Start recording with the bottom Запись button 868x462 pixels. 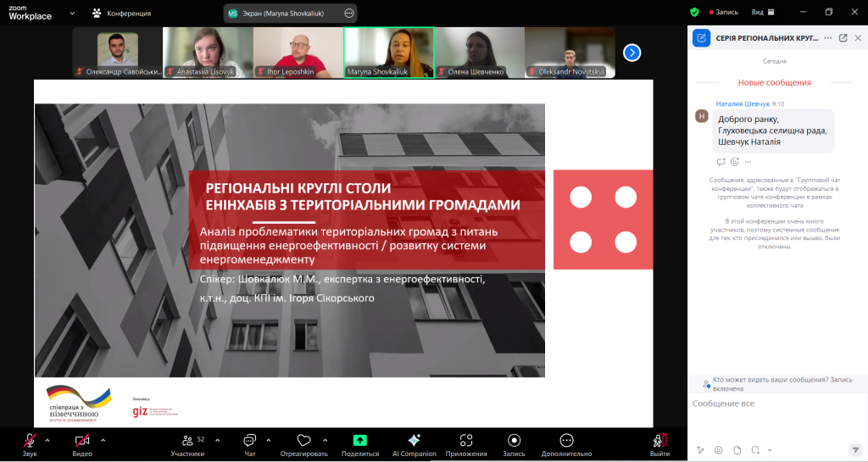(514, 444)
